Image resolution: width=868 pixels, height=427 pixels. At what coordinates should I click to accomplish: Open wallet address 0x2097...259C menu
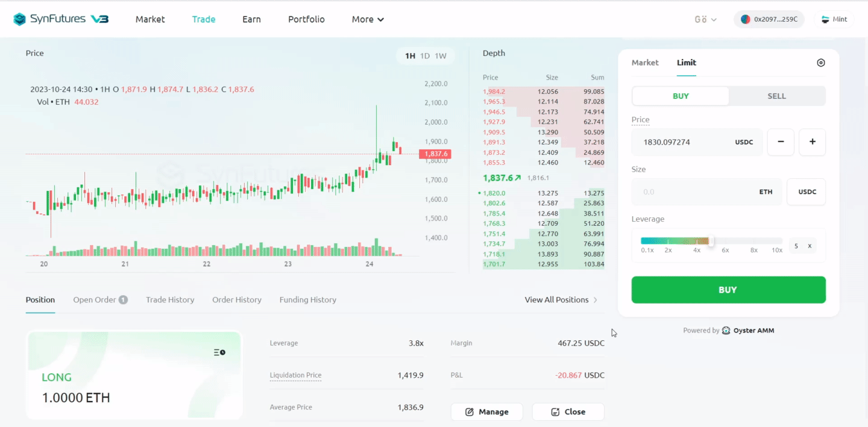pyautogui.click(x=769, y=19)
